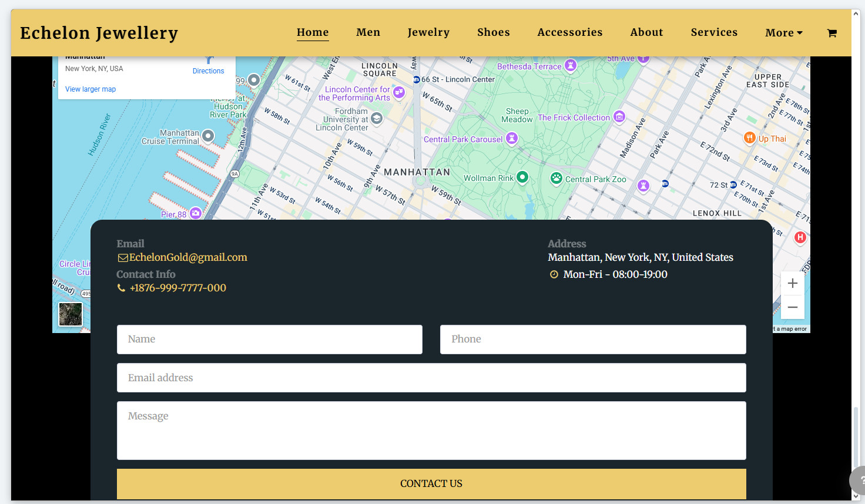Screen dimensions: 865x504
Task: Click the scrollbar up arrow
Action: coord(856,12)
